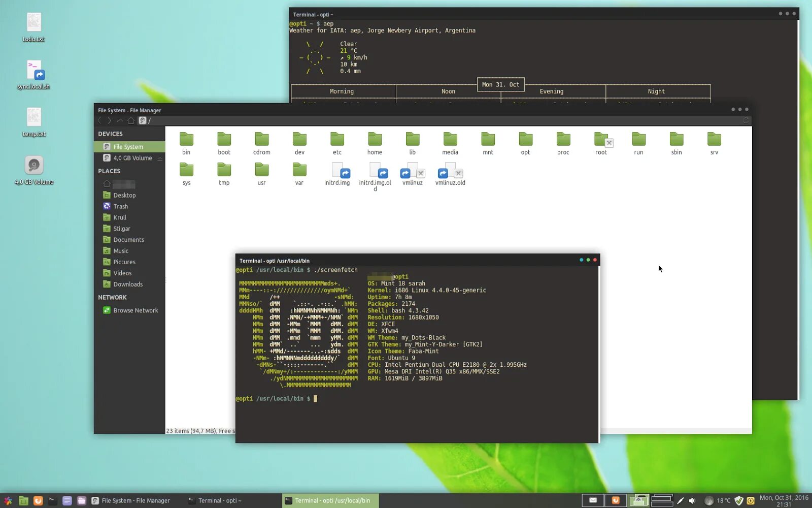Select the sbin folder icon
812x508 pixels.
point(676,139)
